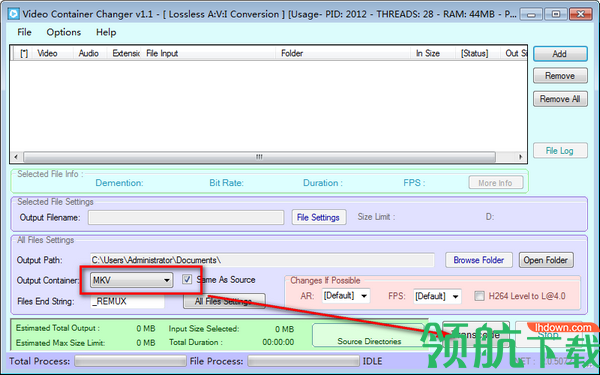Screen dimensions: 600x375
Task: Click the file list scroll right arrow
Action: tap(520, 157)
